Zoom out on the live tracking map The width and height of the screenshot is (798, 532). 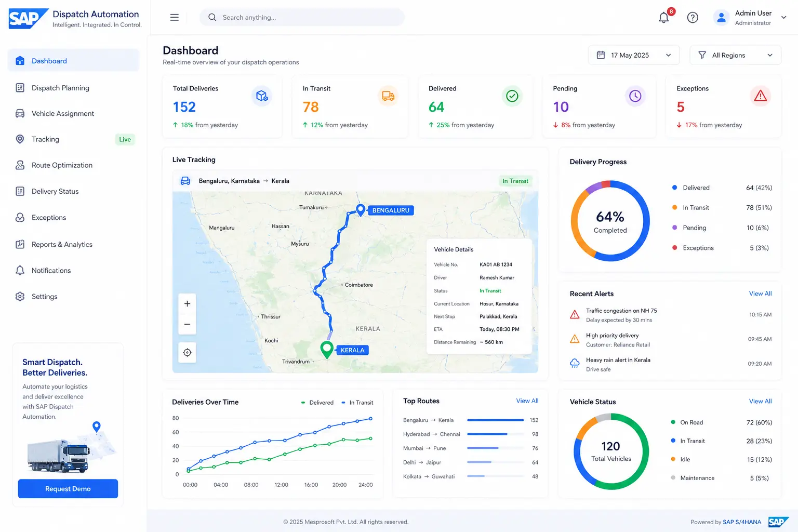[x=187, y=324]
